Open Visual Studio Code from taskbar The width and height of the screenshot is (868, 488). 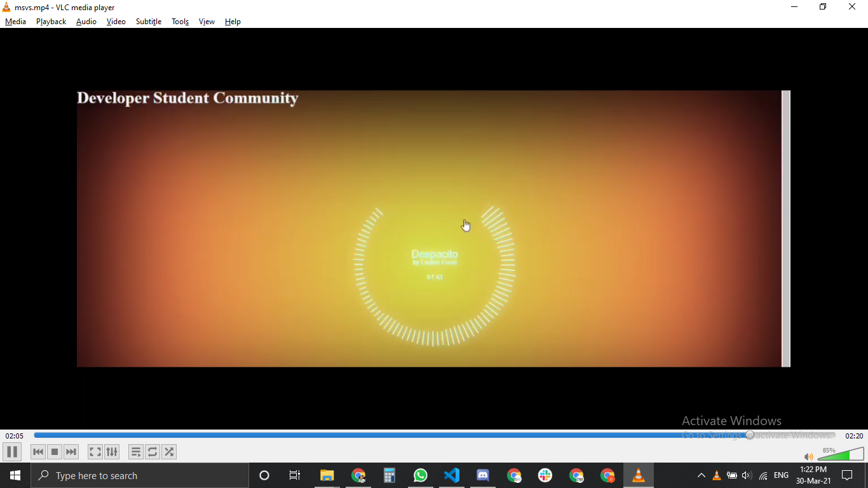click(451, 475)
